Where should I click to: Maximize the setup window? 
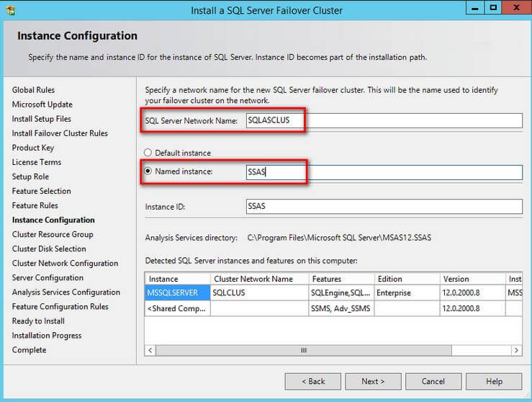[x=493, y=7]
